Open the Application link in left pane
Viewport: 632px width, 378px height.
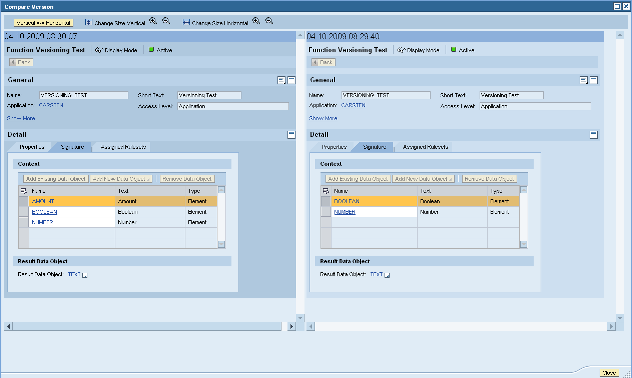tap(51, 105)
